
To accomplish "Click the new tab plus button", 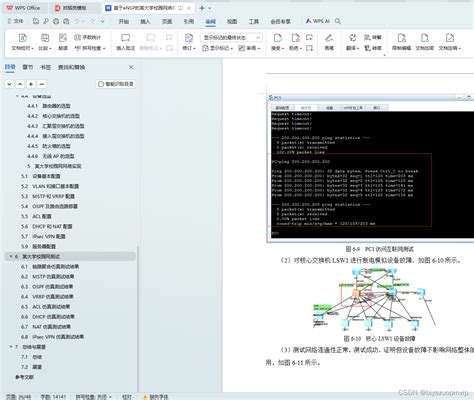I will [202, 8].
